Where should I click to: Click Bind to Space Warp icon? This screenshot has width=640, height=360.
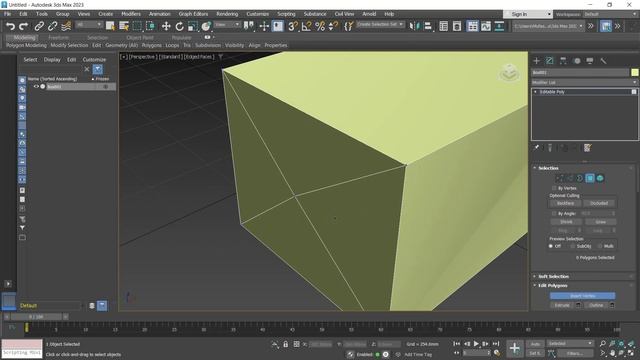click(66, 27)
